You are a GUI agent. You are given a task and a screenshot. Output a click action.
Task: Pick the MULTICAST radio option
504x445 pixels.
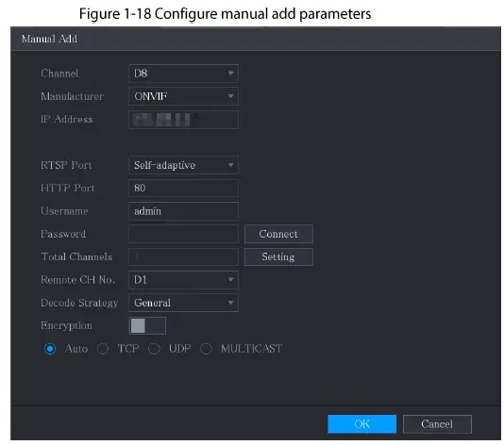point(206,349)
